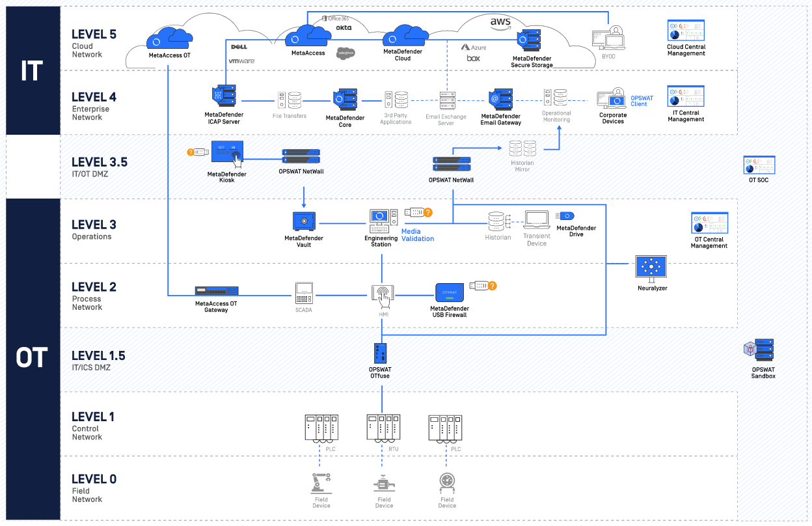
Task: Select the MetaDefender Email Gateway icon
Action: [x=500, y=100]
